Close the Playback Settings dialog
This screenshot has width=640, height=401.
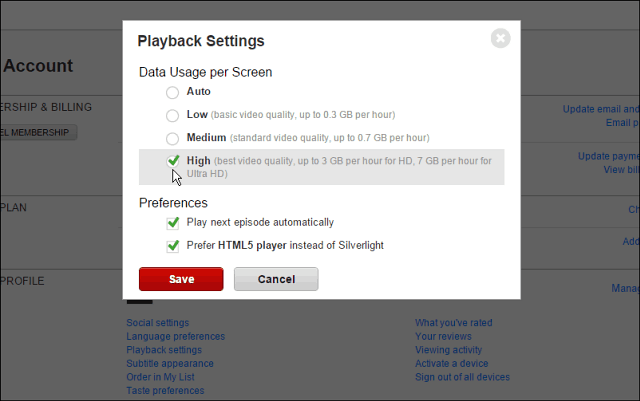coord(501,39)
